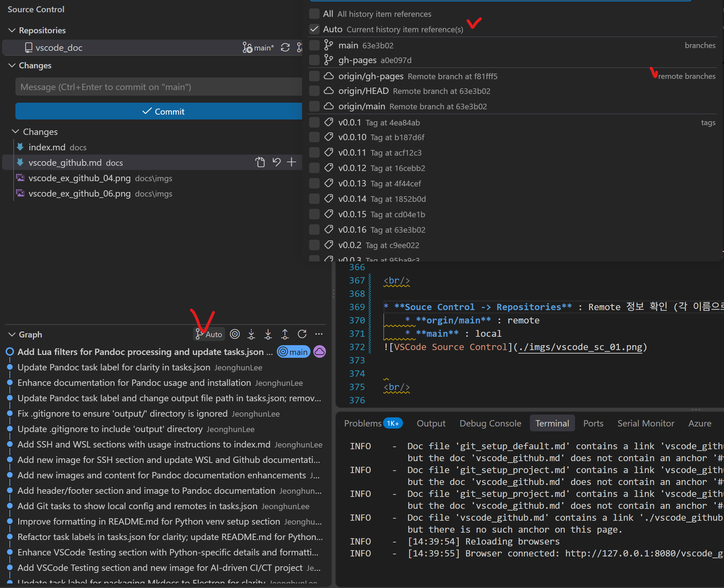Switch to the Output tab

pos(431,423)
